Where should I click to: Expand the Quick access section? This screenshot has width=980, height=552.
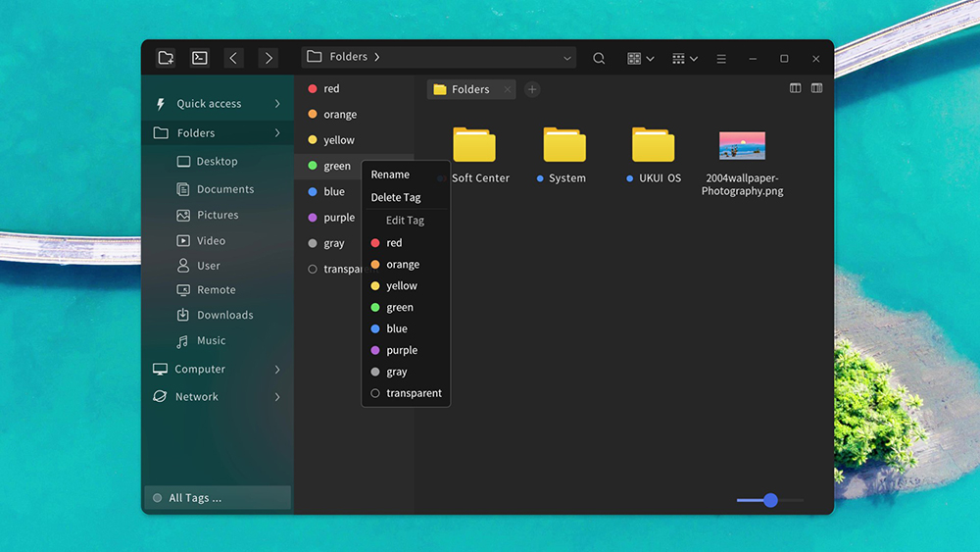pyautogui.click(x=277, y=104)
